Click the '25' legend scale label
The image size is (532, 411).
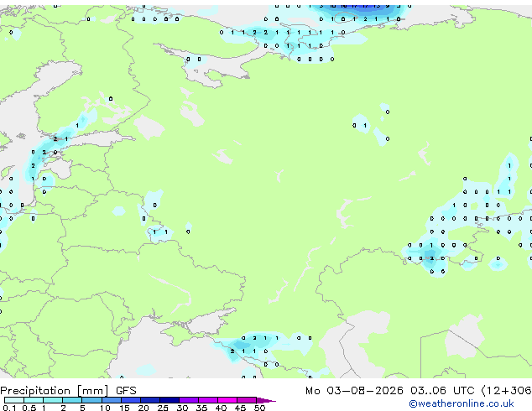coord(163,408)
